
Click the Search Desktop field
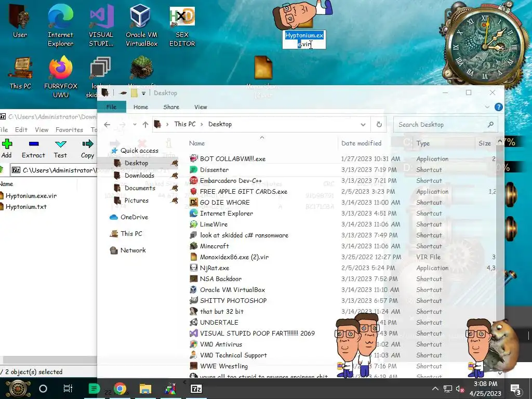(445, 125)
